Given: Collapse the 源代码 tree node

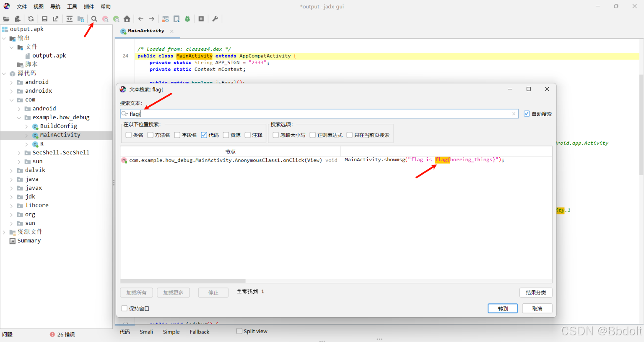Looking at the screenshot, I should coord(4,73).
